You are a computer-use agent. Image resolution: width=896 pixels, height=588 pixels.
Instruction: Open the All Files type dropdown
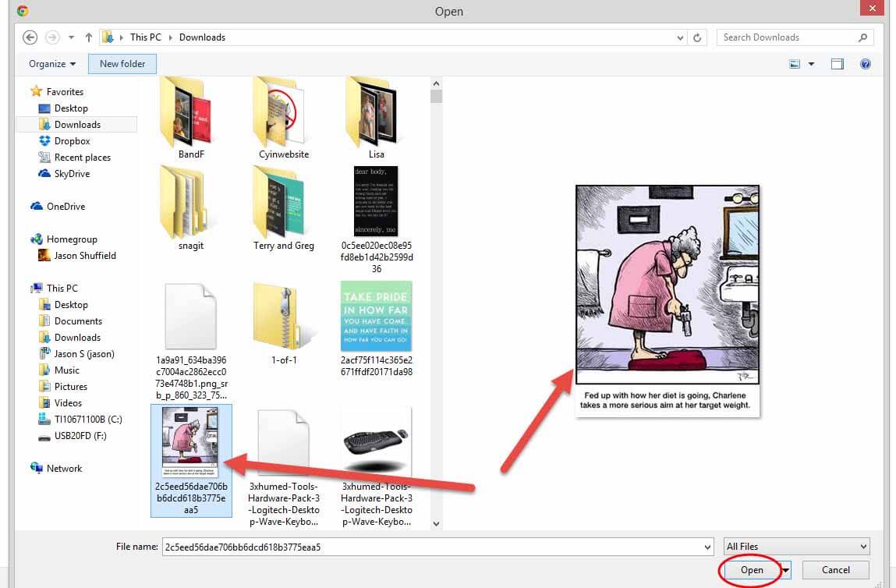tap(796, 547)
